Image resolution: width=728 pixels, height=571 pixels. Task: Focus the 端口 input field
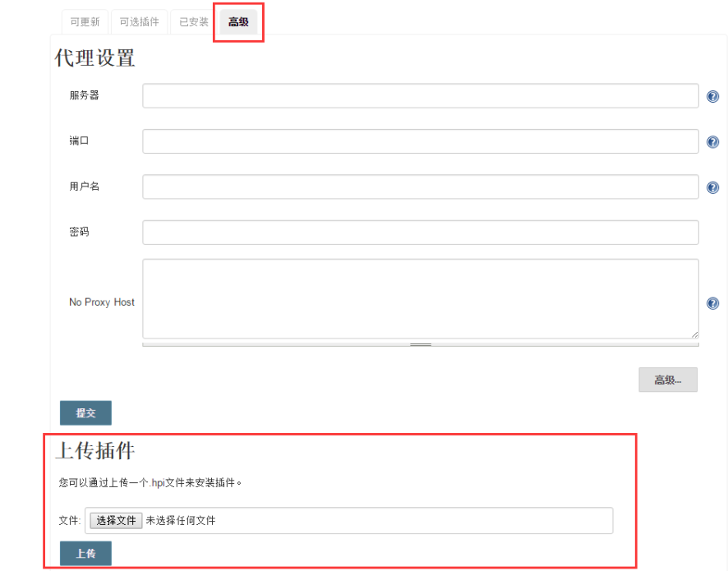point(421,141)
